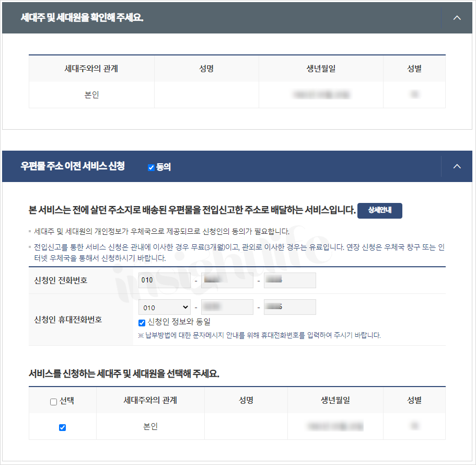Collapse the 세대주 및 세대원 section chevron
The height and width of the screenshot is (465, 476).
point(457,17)
